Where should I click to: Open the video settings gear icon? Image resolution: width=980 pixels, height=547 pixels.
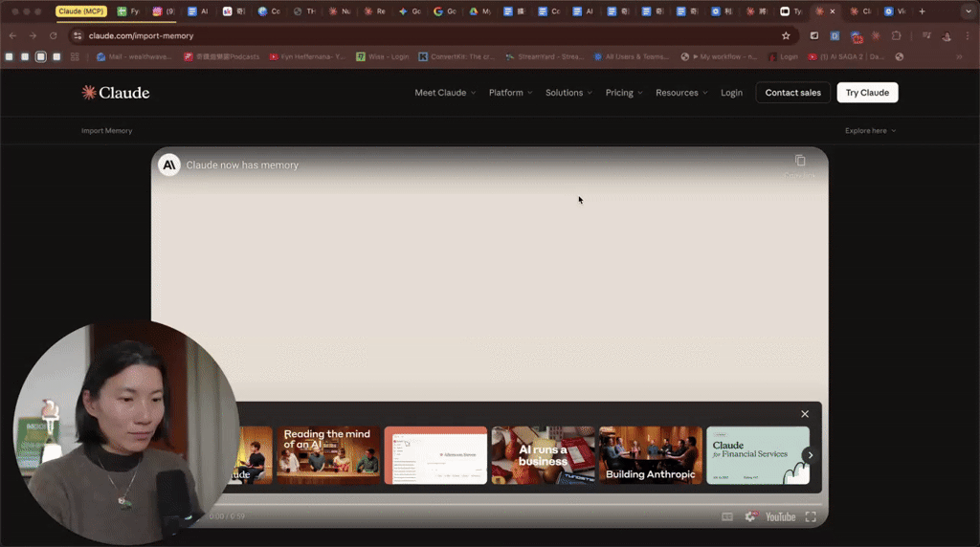point(750,516)
